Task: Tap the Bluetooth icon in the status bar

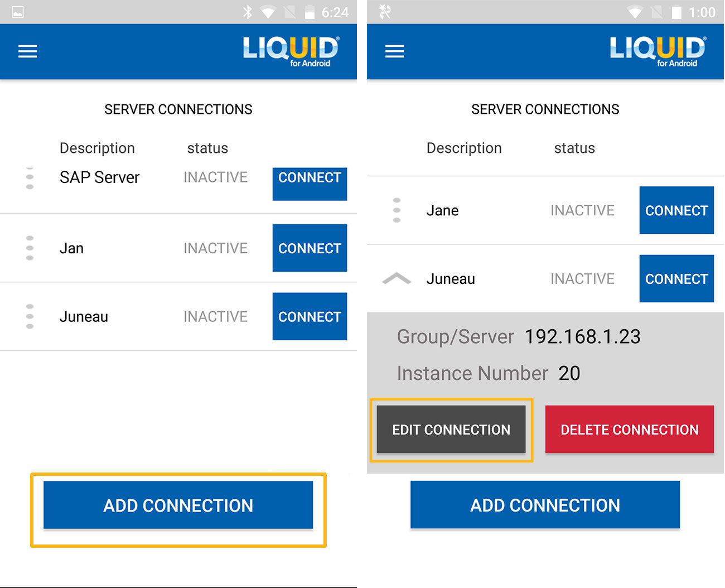Action: pos(248,12)
